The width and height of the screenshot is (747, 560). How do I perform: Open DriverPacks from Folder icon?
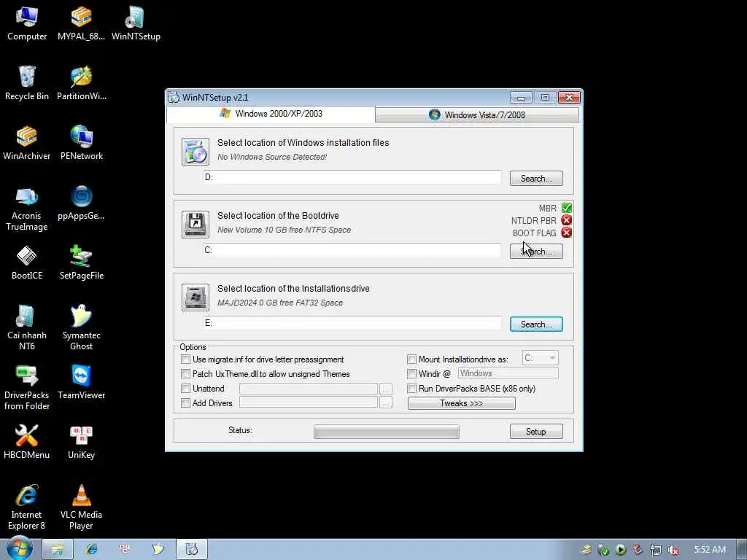[27, 388]
